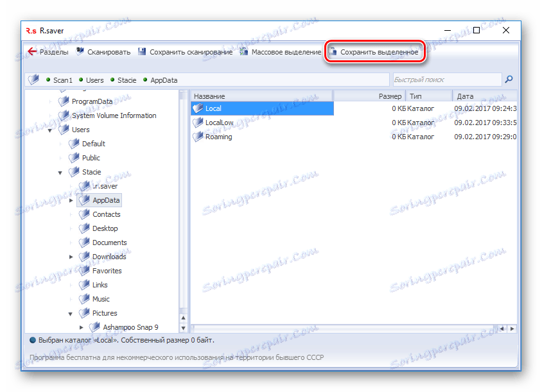Screen dimensions: 542x392
Task: Click the Desktop folder icon
Action: (x=84, y=228)
